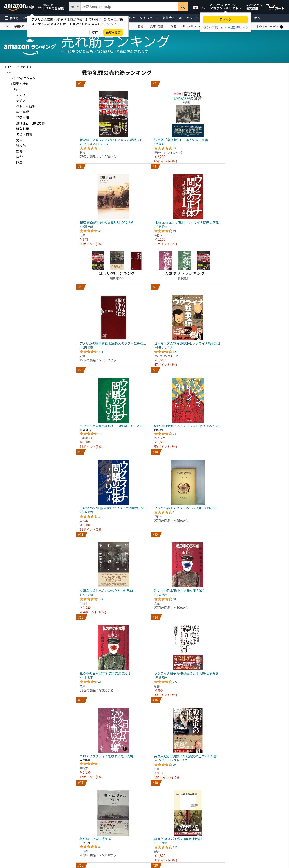Click star rating of アメリカの戦争責任
The height and width of the screenshot is (868, 289).
[x=88, y=352]
